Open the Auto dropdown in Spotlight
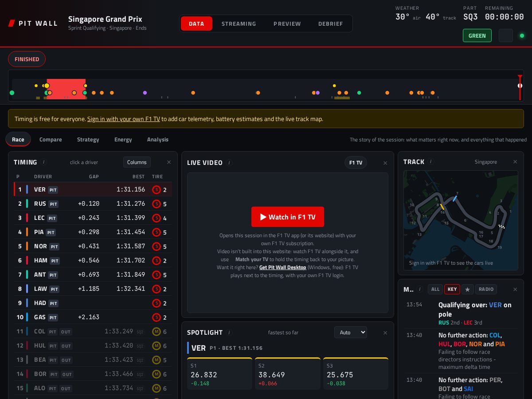532x399 pixels. pyautogui.click(x=351, y=332)
